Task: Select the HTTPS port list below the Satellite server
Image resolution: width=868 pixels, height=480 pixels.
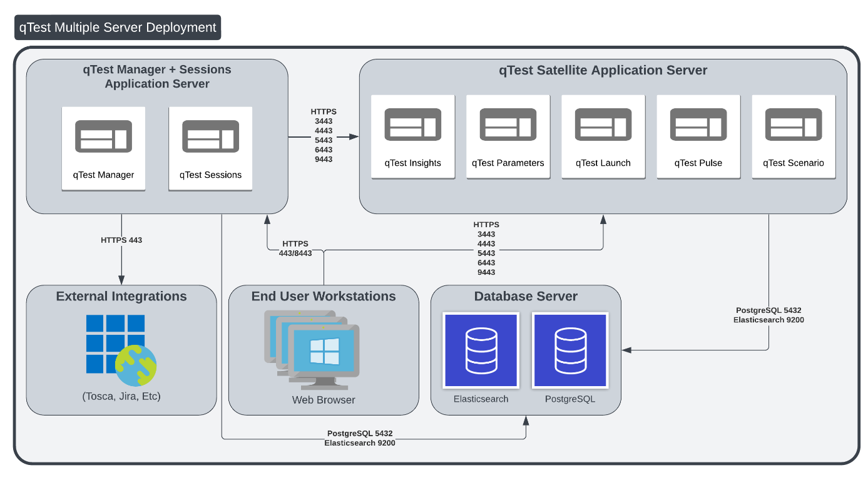Action: (486, 248)
